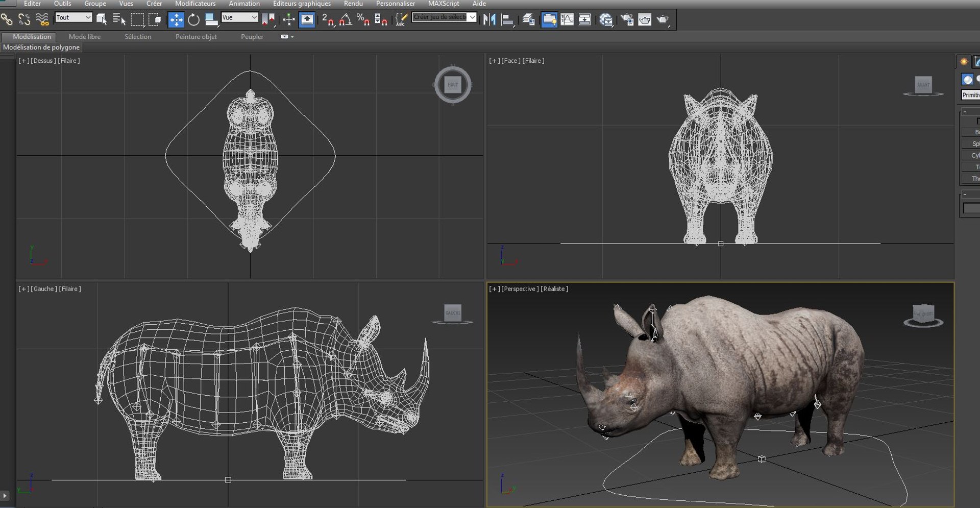The image size is (980, 508).
Task: Open the Vue reference coordinate dropdown
Action: [x=240, y=17]
